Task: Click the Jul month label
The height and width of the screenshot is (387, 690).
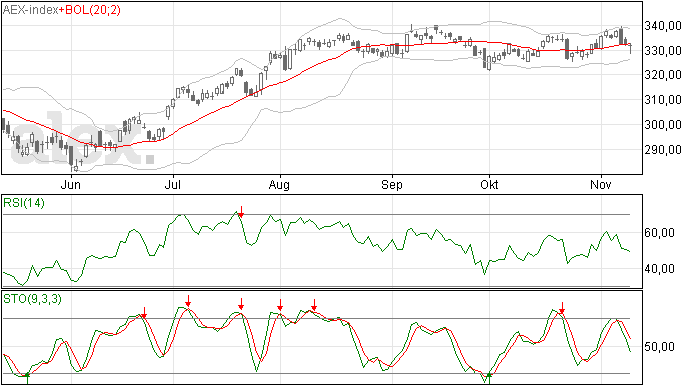Action: pyautogui.click(x=173, y=184)
